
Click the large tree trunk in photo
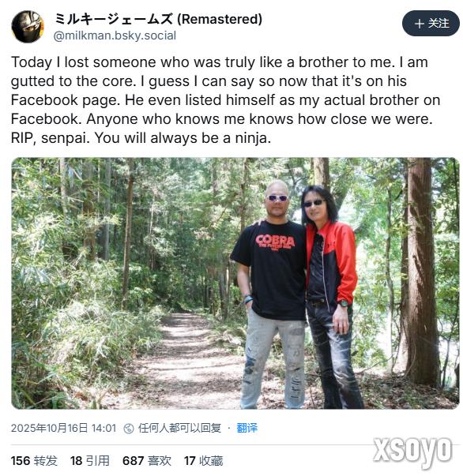coord(420,272)
